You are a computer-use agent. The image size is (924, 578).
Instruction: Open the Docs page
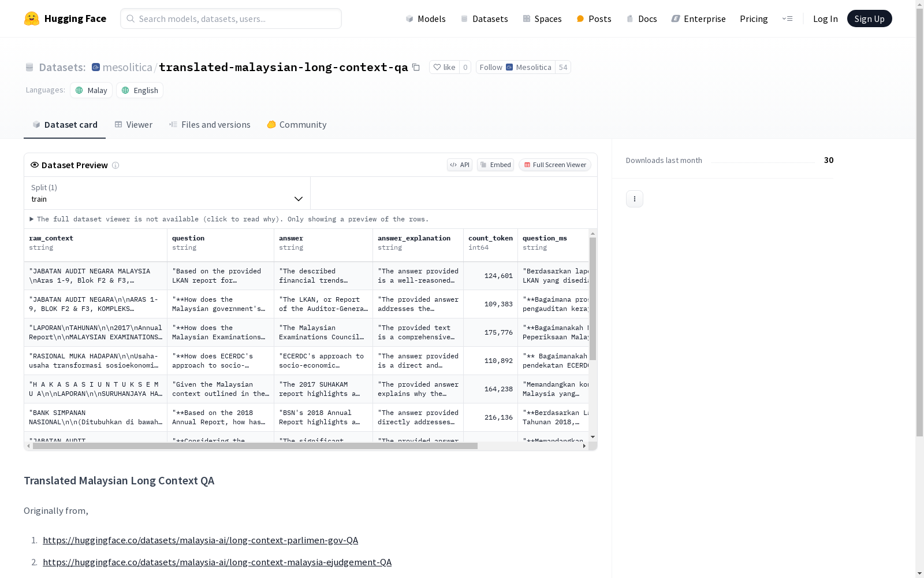[642, 18]
